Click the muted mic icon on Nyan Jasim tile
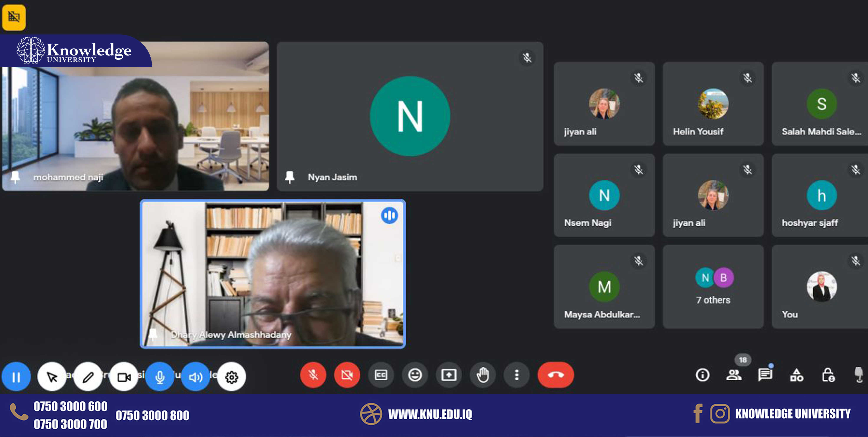This screenshot has width=868, height=437. pos(527,58)
